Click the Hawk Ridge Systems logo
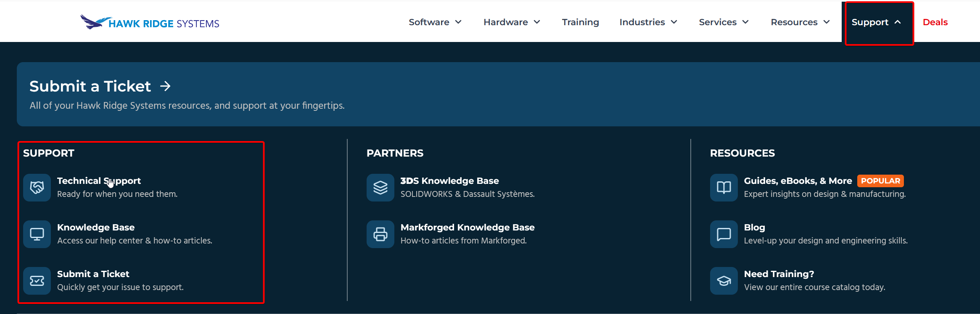980x314 pixels. 150,22
